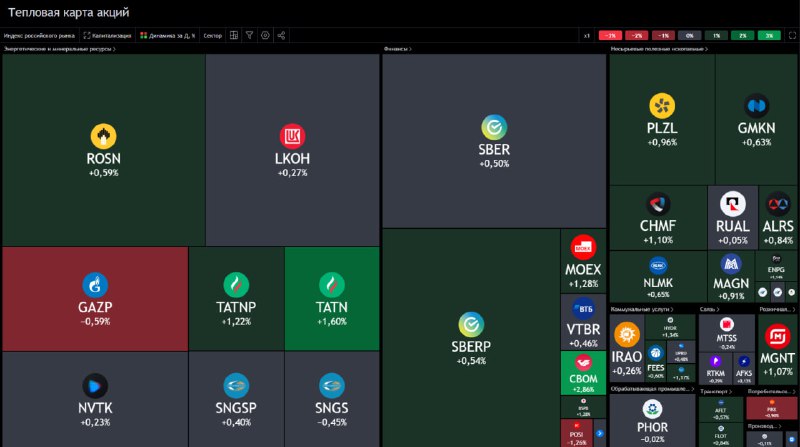
Task: Select the -3% red legend swatch
Action: pyautogui.click(x=610, y=36)
